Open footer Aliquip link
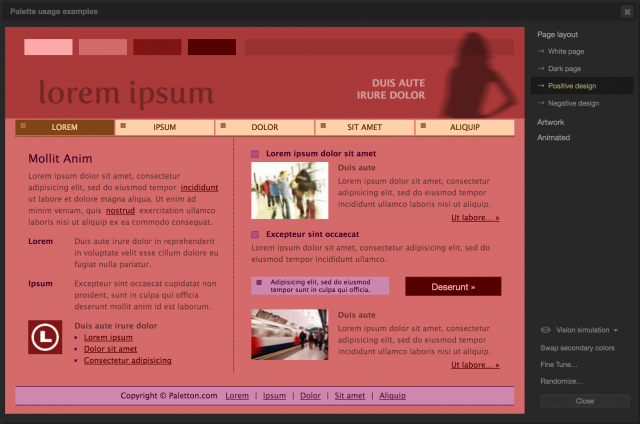This screenshot has width=640, height=424. tap(392, 395)
